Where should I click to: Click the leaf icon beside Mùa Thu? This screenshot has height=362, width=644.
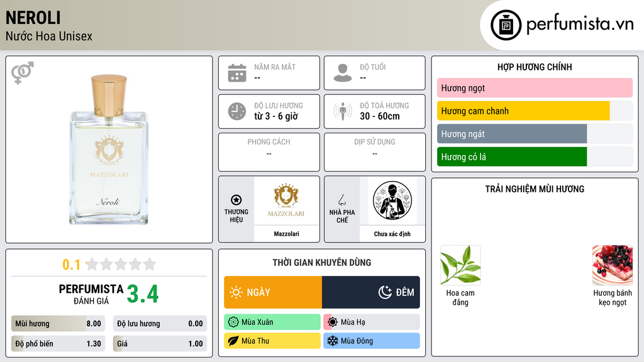[233, 341]
